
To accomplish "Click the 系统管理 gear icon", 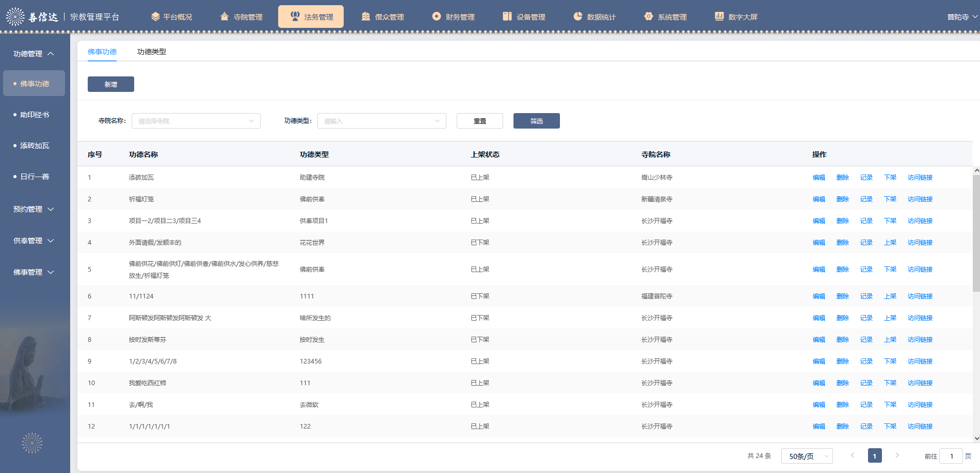I will pyautogui.click(x=649, y=17).
